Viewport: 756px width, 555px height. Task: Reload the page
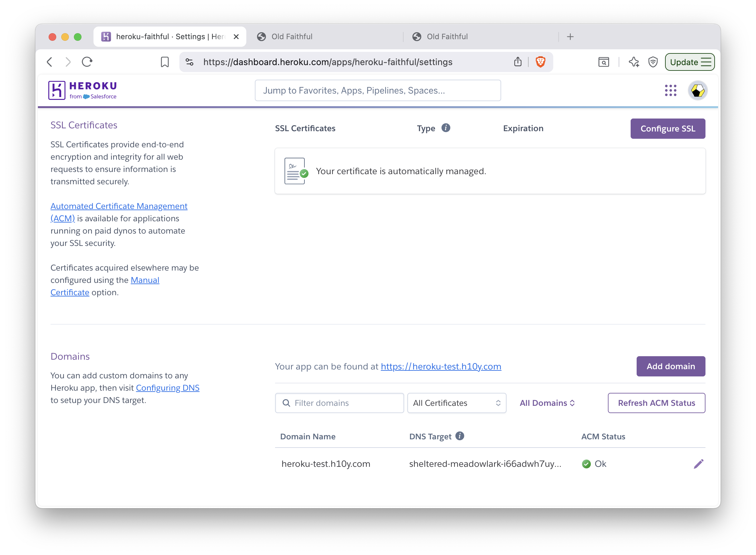point(87,62)
